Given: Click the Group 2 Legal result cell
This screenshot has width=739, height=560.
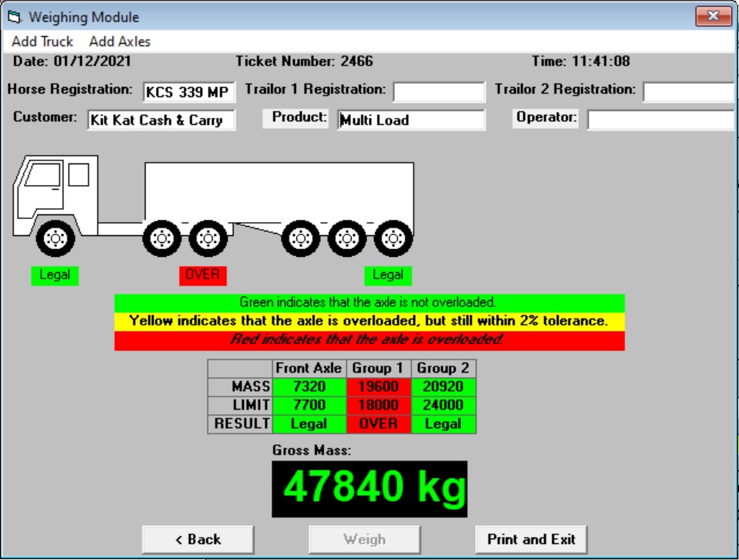Looking at the screenshot, I should pyautogui.click(x=444, y=423).
